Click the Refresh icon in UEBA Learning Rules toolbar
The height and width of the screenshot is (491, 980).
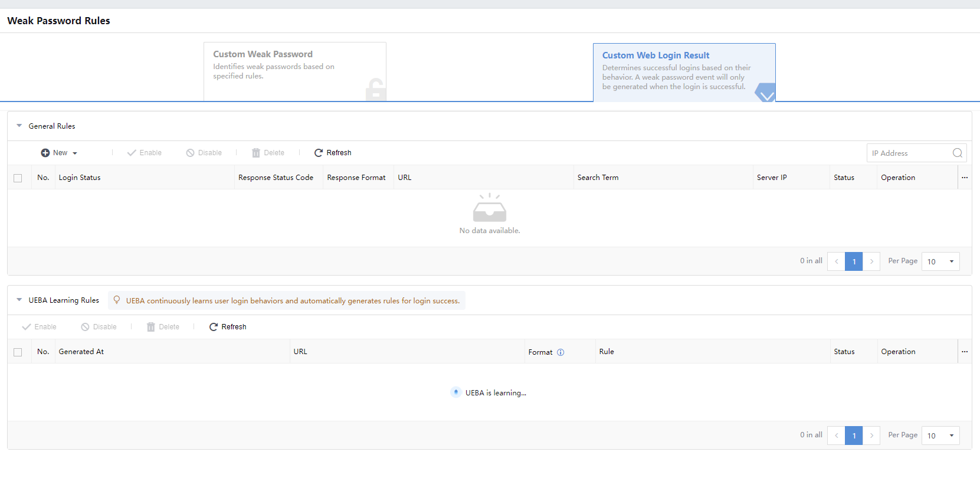tap(214, 327)
